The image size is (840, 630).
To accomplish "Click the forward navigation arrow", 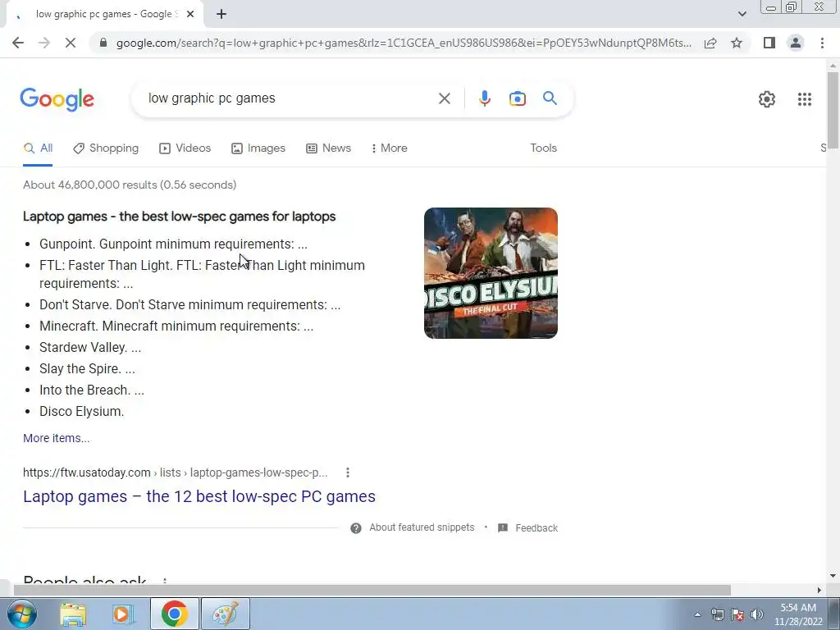I will point(44,43).
